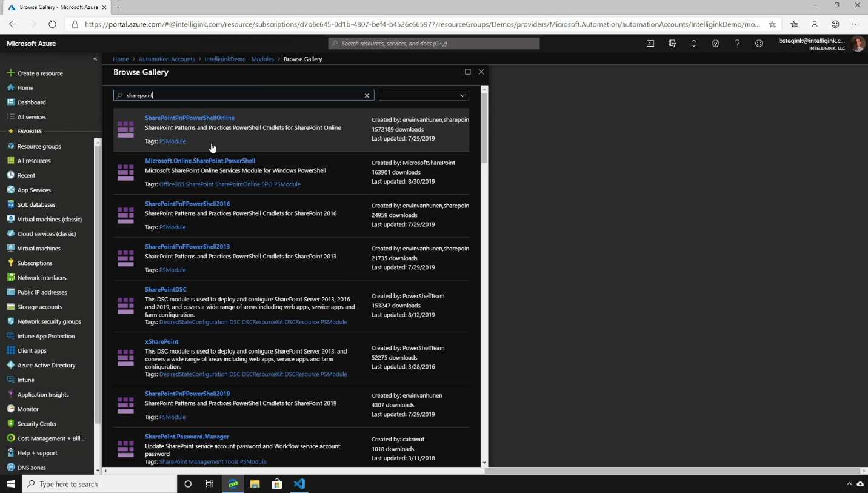Open Microsoft.Online.SharePoint.PowerShell module

pos(200,161)
